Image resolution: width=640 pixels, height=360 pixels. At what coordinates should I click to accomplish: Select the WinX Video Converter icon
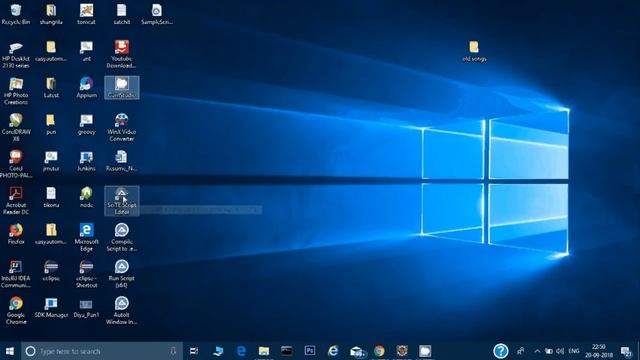[121, 128]
